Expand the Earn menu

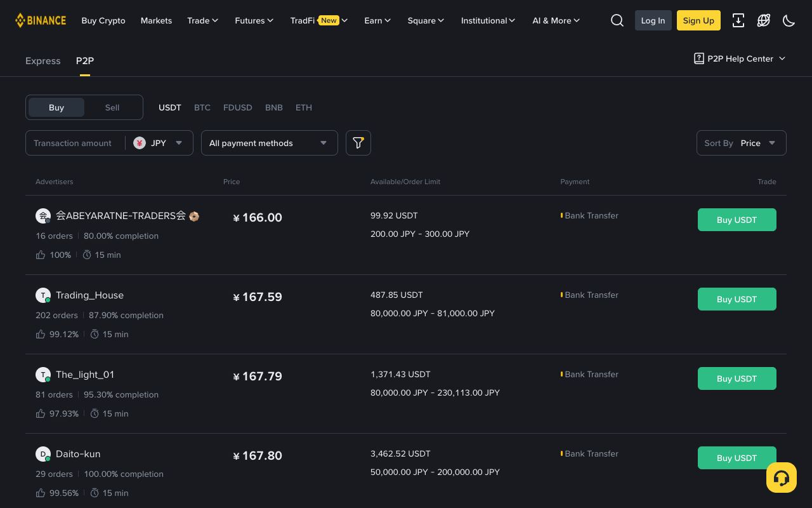pos(377,20)
